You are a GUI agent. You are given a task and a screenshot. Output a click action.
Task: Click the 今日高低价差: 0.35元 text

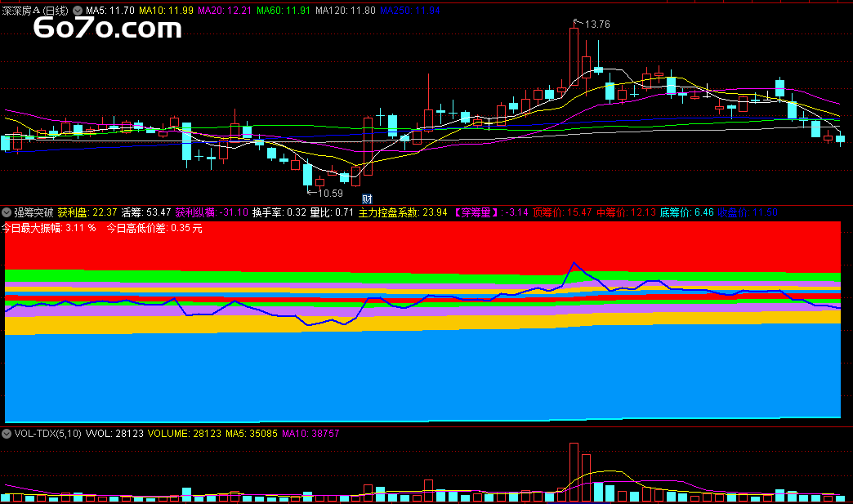[154, 228]
